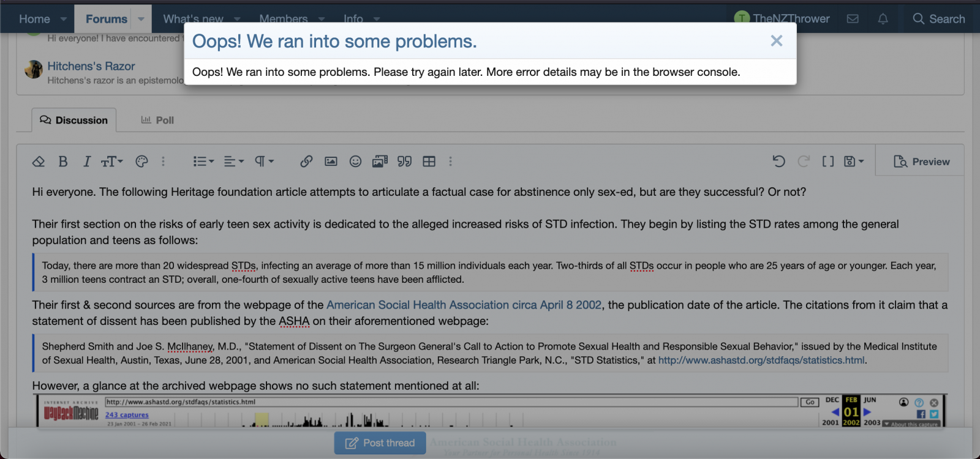The image size is (980, 459).
Task: Toggle BB code mode brackets icon
Action: tap(828, 162)
